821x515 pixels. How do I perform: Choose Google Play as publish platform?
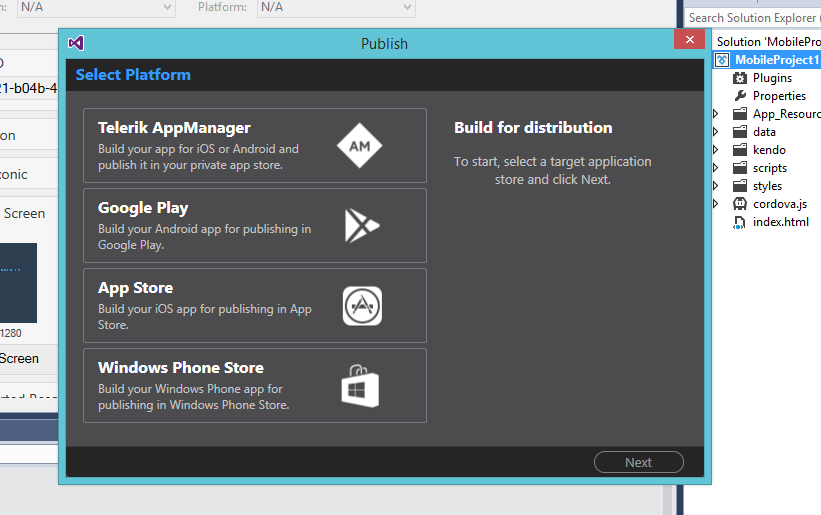[255, 226]
